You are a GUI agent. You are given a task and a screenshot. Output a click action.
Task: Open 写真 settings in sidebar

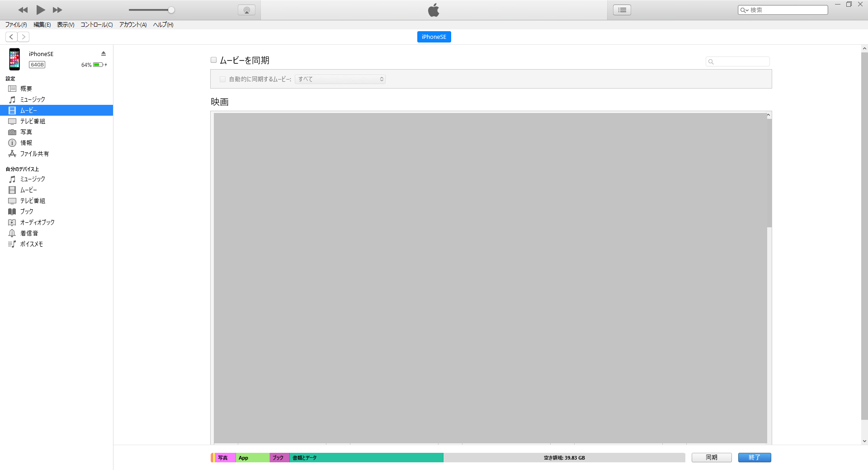[x=57, y=132]
